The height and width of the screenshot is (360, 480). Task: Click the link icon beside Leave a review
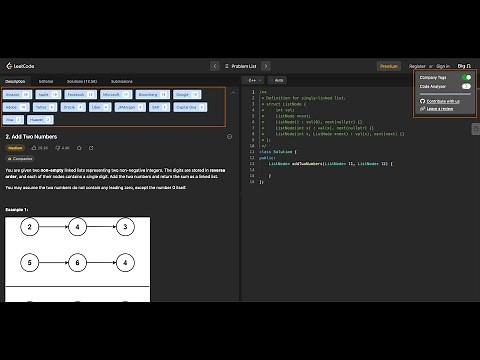click(422, 109)
